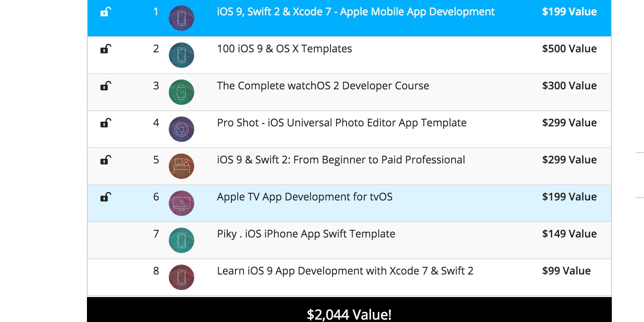Click the $300 Value text
This screenshot has width=644, height=322.
(570, 86)
